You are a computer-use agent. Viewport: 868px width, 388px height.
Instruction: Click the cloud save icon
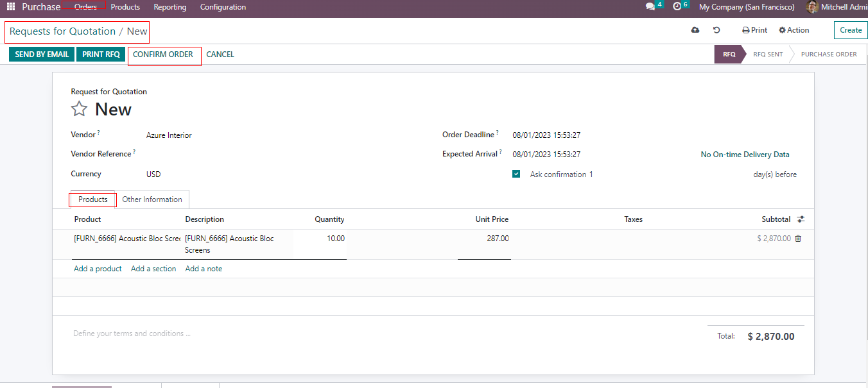point(695,30)
